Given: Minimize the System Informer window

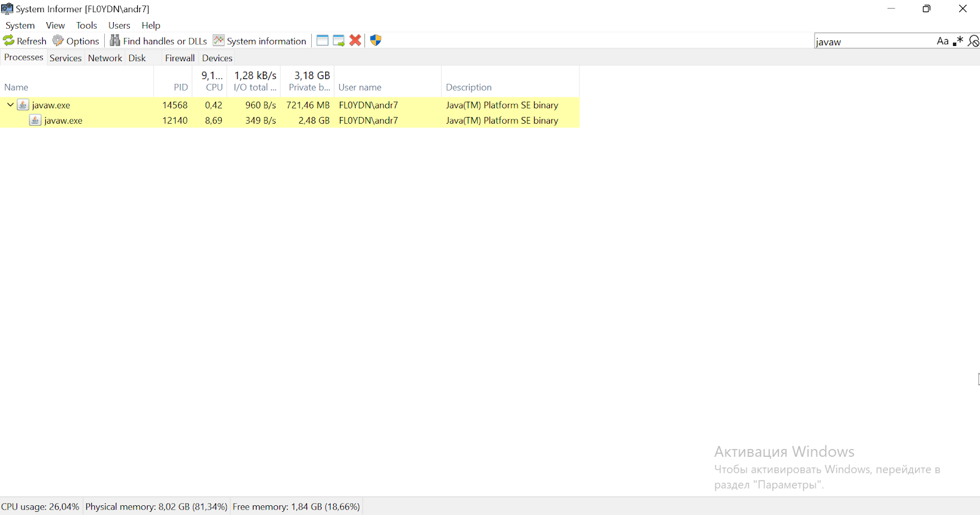Looking at the screenshot, I should [891, 9].
